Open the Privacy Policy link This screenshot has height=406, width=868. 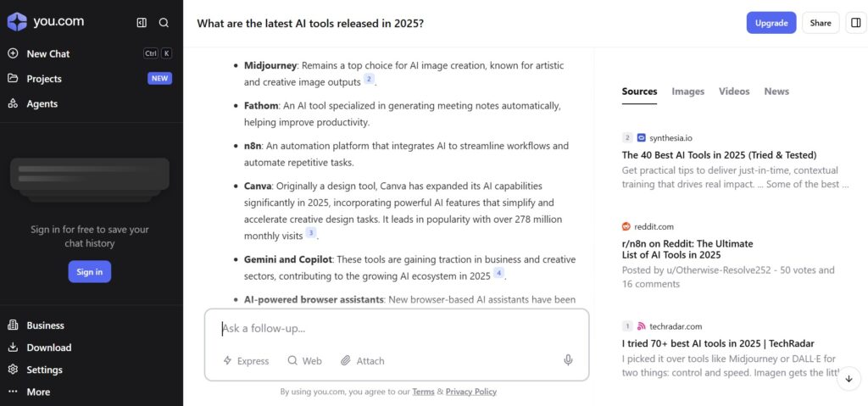pos(471,392)
